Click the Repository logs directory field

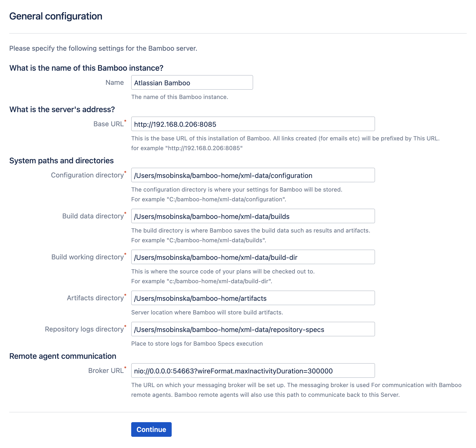coord(253,329)
